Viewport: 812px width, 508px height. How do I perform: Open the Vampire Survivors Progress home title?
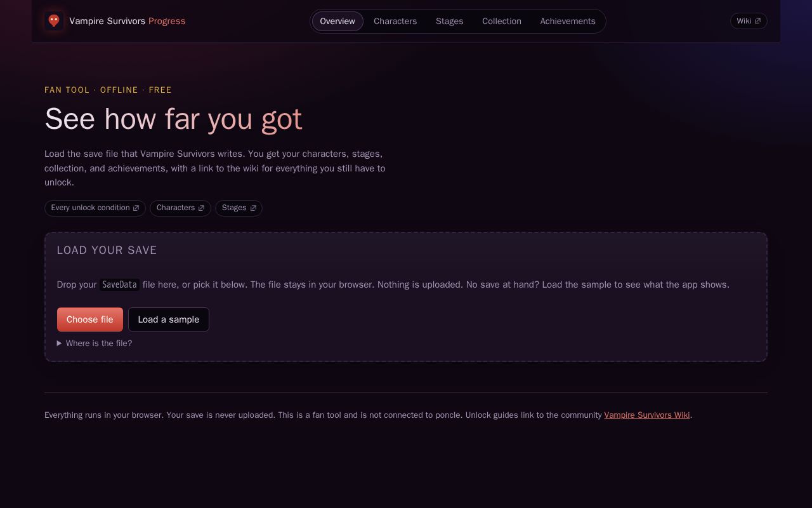[x=128, y=21]
